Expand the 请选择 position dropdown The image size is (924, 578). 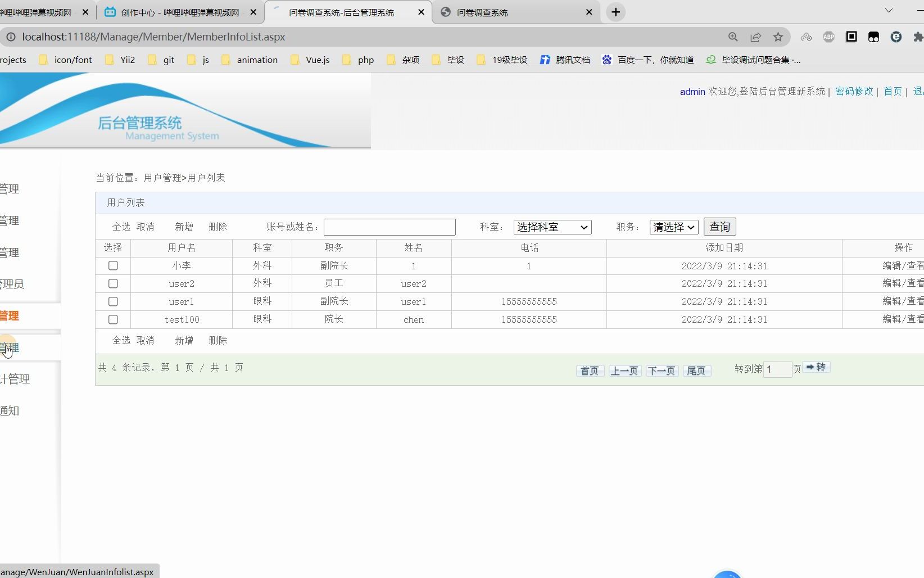pos(673,227)
